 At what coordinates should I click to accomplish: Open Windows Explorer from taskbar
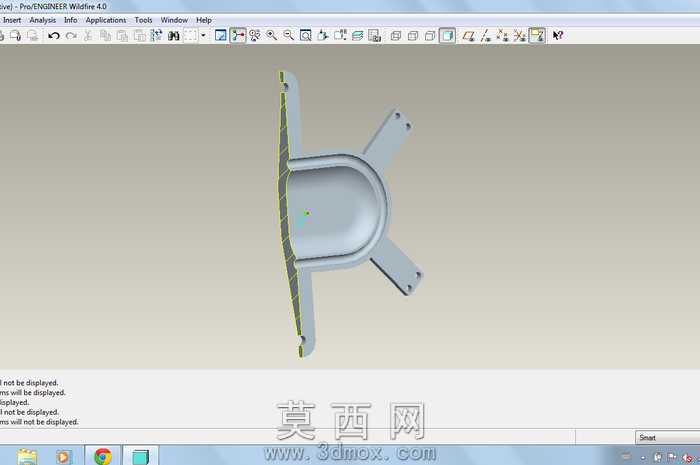(27, 456)
